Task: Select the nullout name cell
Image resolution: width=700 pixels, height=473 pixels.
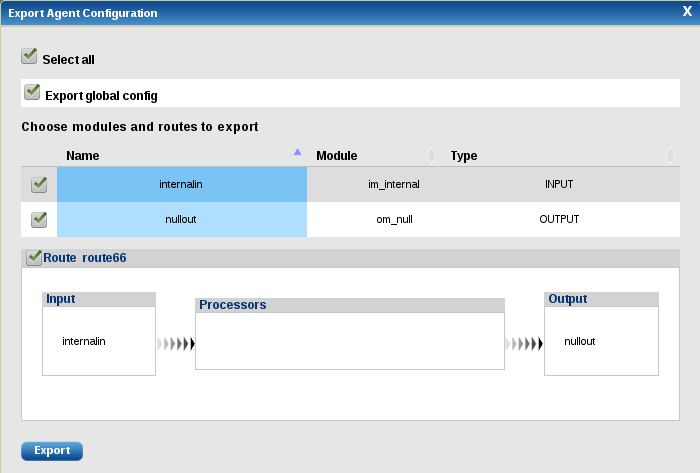Action: (x=182, y=219)
